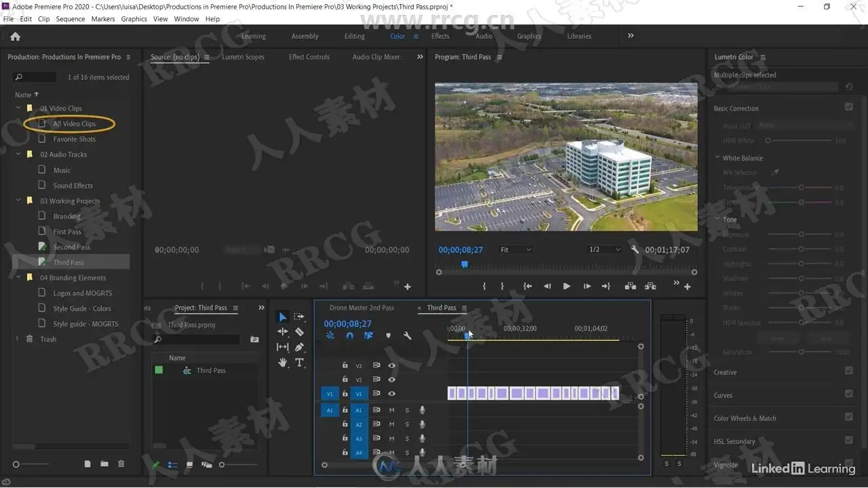Open timeline display settings wrench

408,335
